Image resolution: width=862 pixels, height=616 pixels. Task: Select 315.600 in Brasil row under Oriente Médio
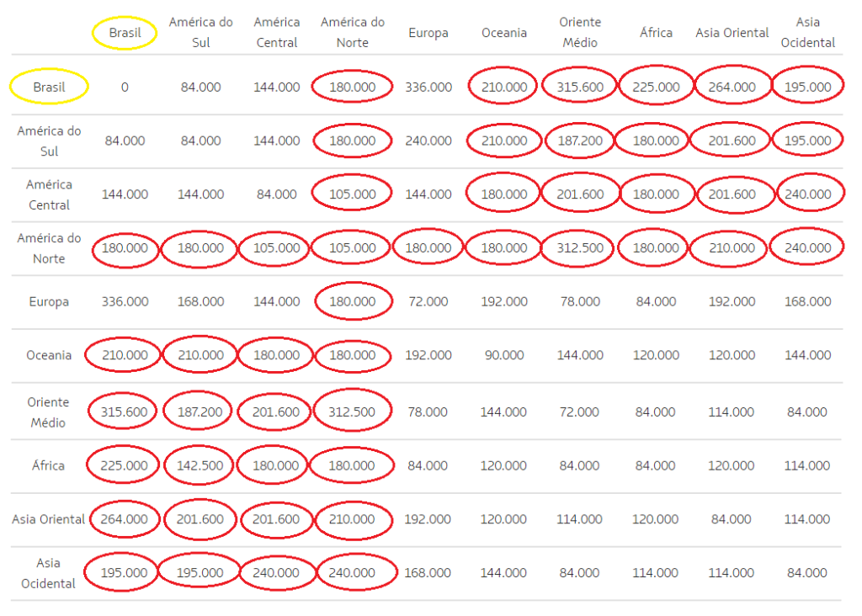[579, 87]
